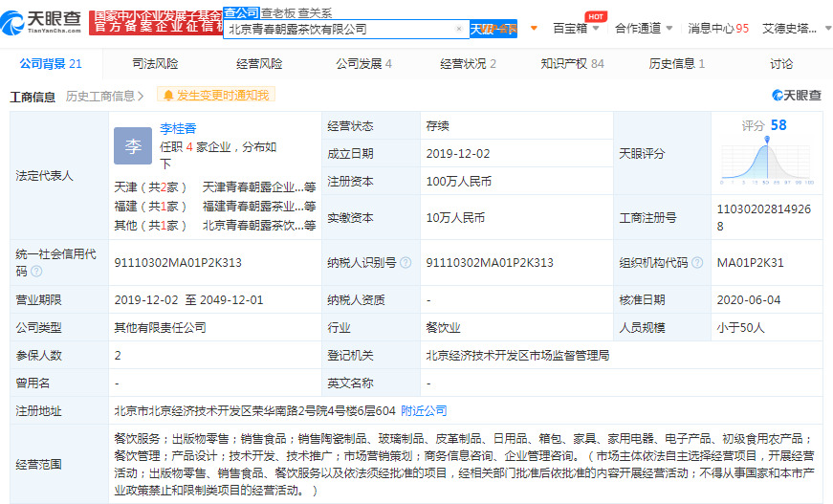Image resolution: width=833 pixels, height=504 pixels.
Task: Open legal representative 李桂香 profile
Action: (178, 128)
